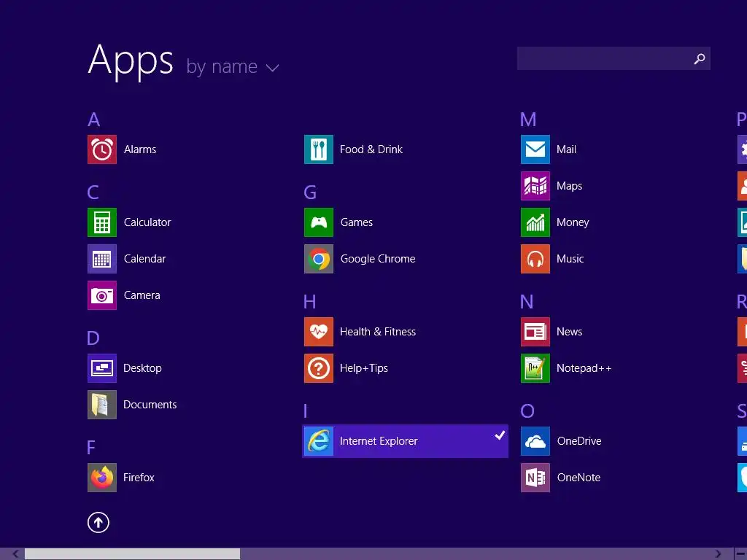747x560 pixels.
Task: Launch the Firefox browser icon
Action: [102, 478]
